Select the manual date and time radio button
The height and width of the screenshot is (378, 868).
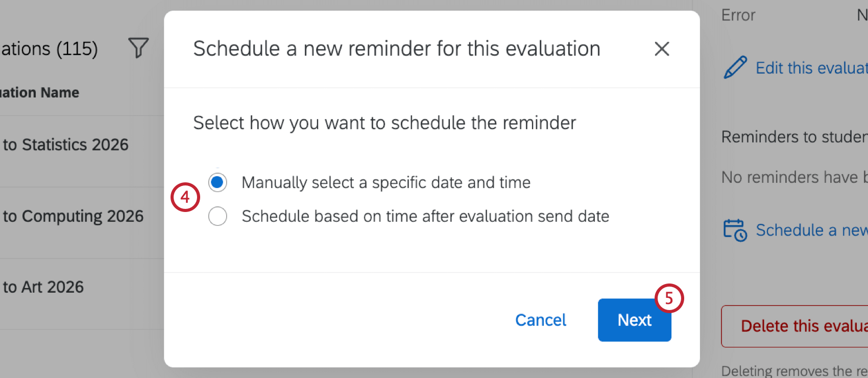218,182
